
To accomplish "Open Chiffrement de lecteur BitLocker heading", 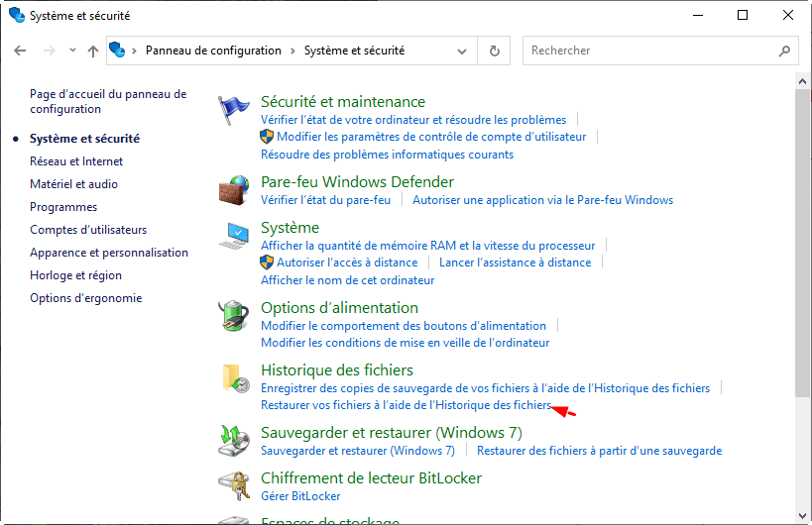I will click(372, 477).
